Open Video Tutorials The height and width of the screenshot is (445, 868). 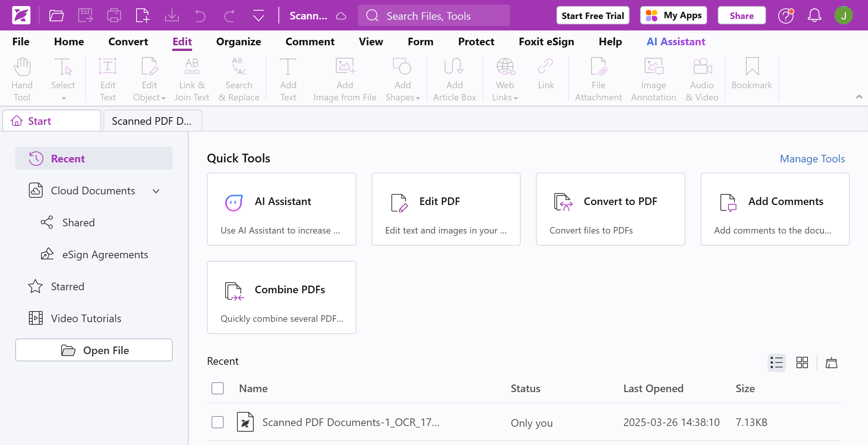(75, 318)
